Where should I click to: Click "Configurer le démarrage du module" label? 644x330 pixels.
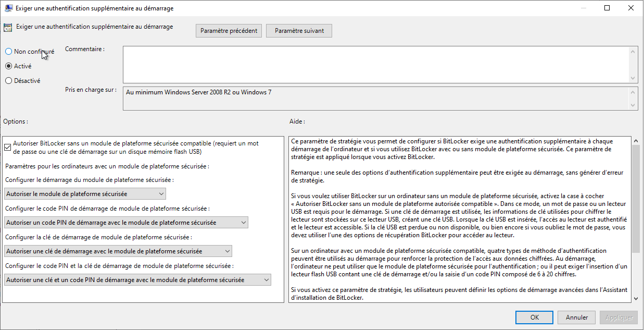pos(90,180)
